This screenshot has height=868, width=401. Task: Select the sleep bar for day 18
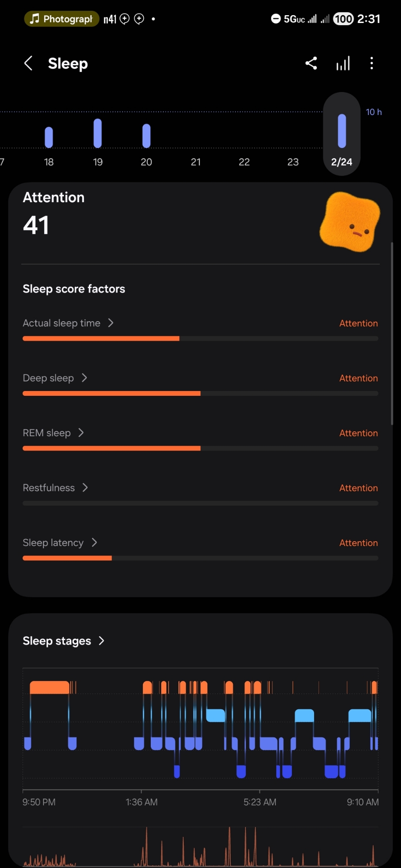(49, 137)
